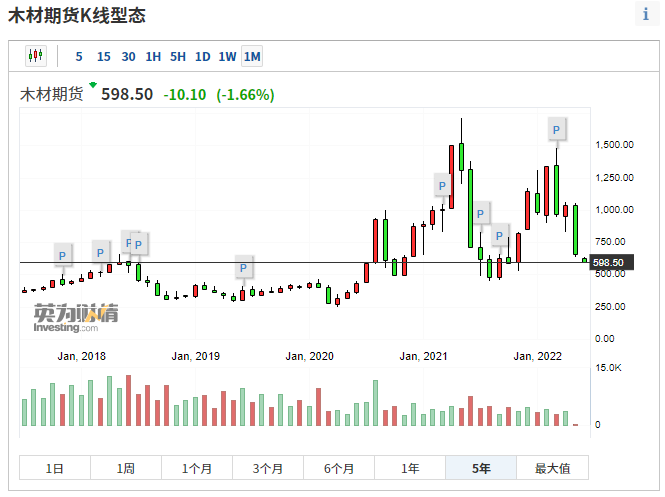Open the info icon beside the title
The height and width of the screenshot is (497, 665).
click(647, 16)
